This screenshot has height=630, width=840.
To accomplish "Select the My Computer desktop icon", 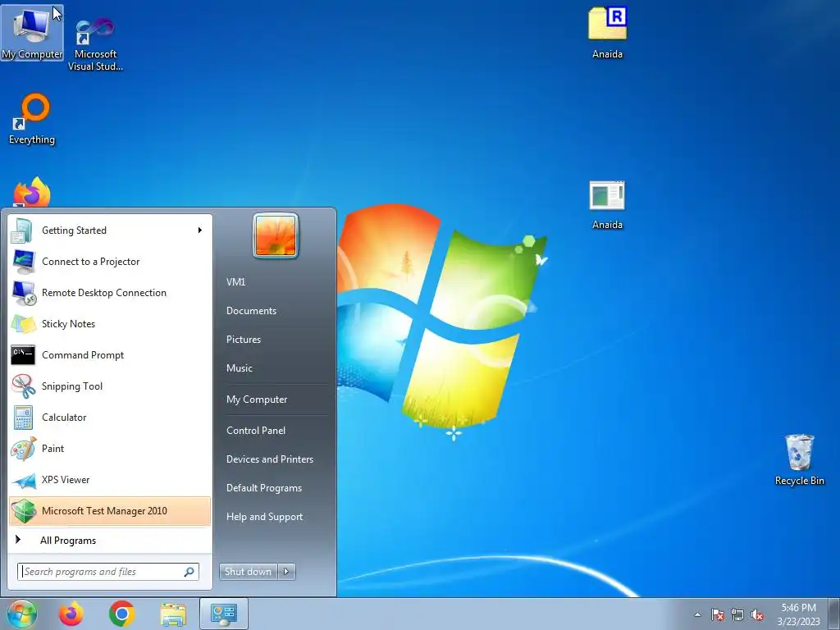I will click(32, 33).
